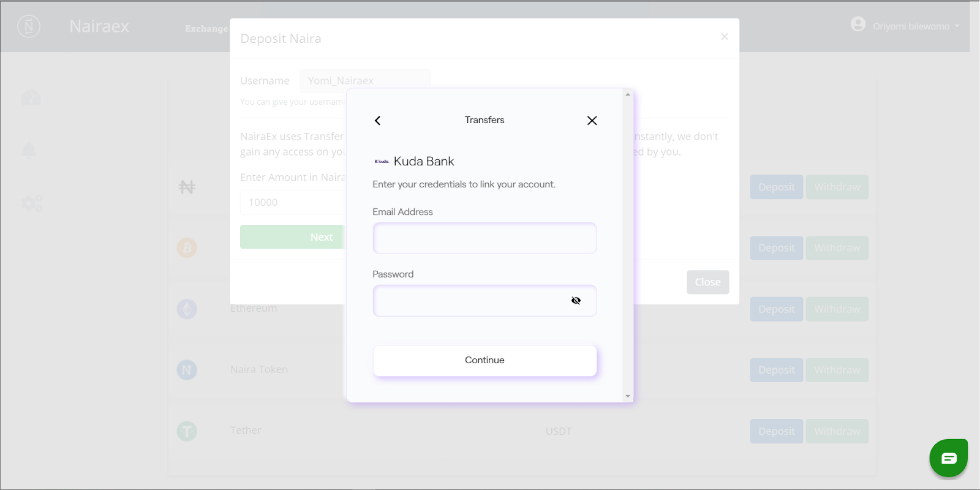The width and height of the screenshot is (980, 490).
Task: Click the USDT symbol text
Action: (559, 431)
